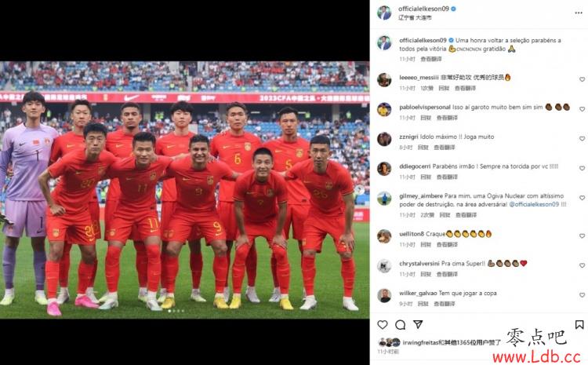Screen dimensions: 588x365
Task: Like the wilker_galvao comment heart
Action: point(582,295)
